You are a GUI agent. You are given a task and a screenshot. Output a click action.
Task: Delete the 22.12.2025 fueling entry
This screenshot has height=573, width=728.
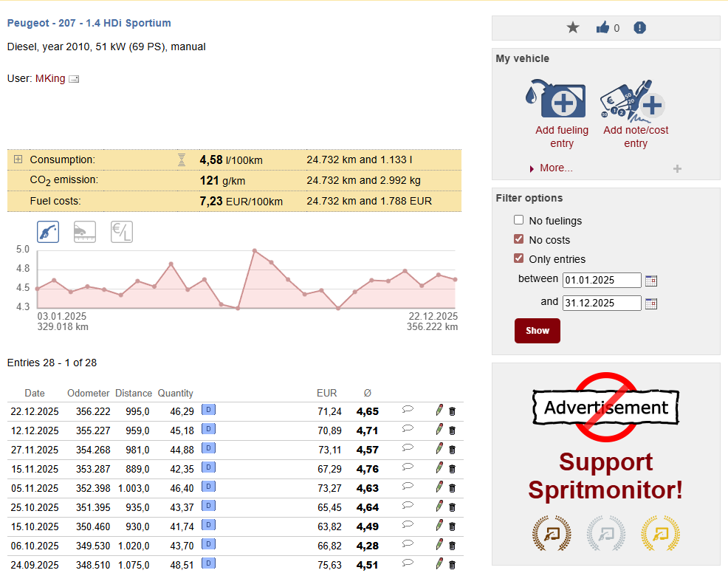click(452, 411)
